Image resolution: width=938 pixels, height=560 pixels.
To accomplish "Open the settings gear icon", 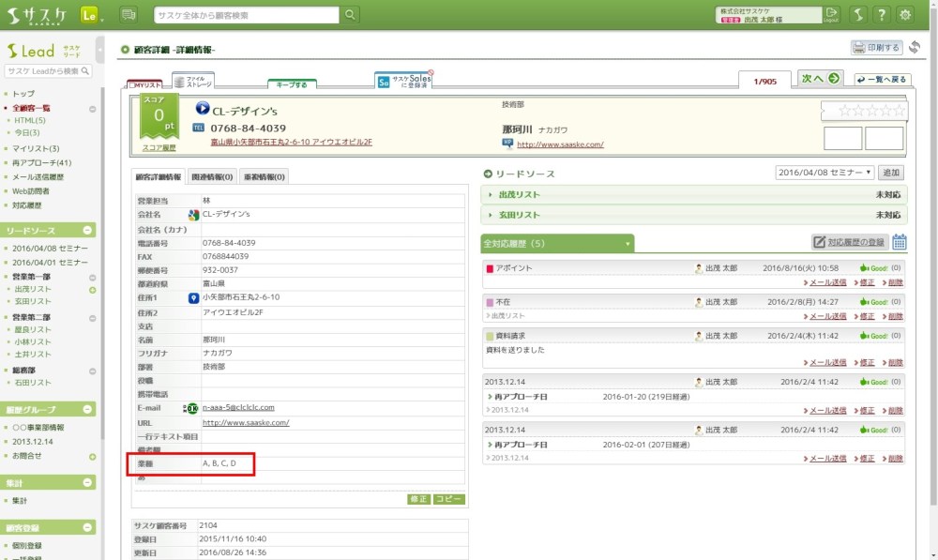I will click(x=905, y=15).
